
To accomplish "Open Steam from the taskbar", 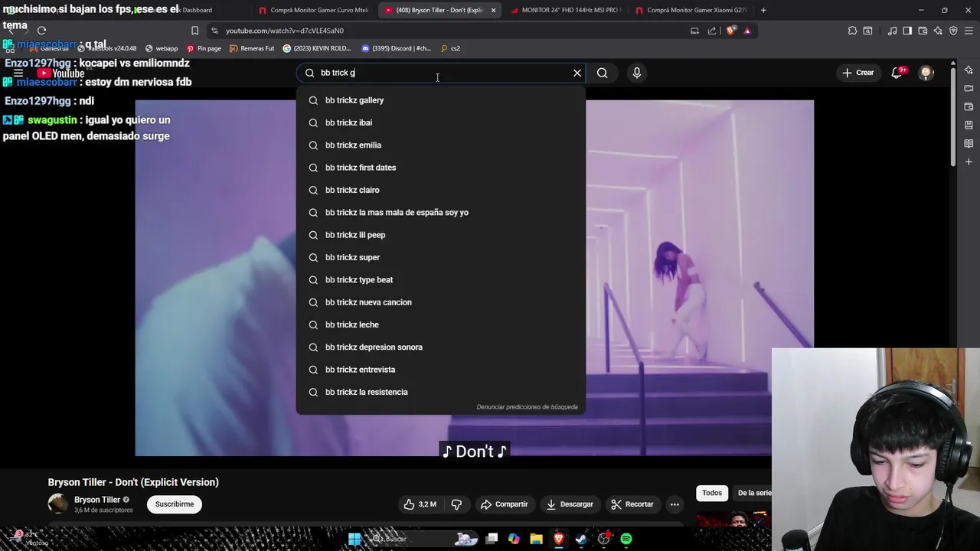I will pyautogui.click(x=581, y=539).
